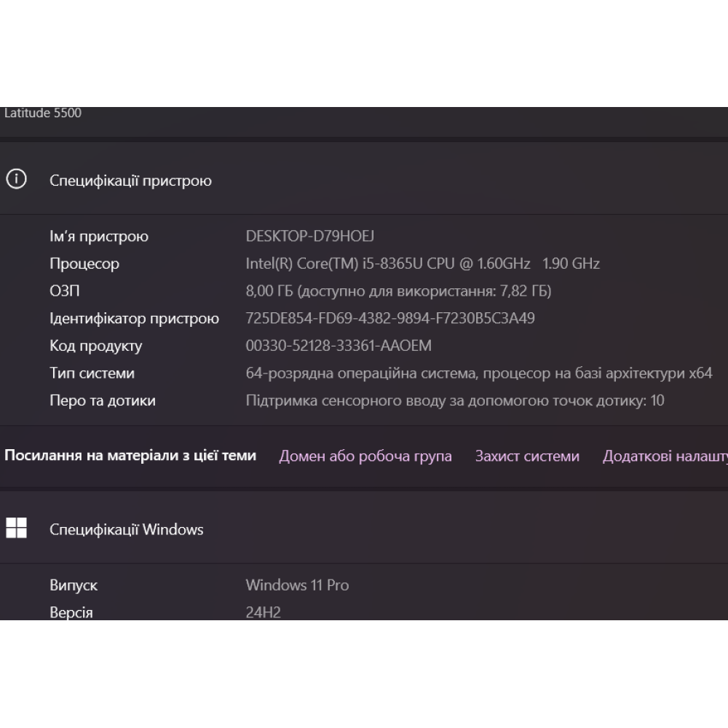Image resolution: width=728 pixels, height=728 pixels.
Task: Open the 'Домен або робоча група' link
Action: coord(365,456)
